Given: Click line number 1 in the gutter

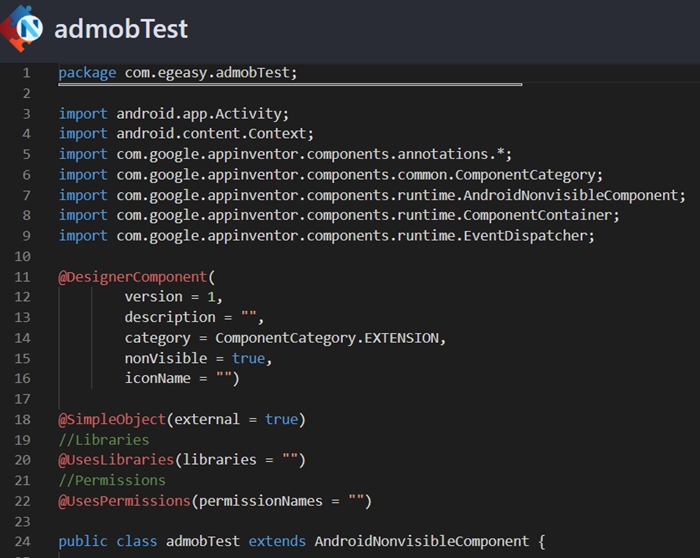Looking at the screenshot, I should point(26,73).
